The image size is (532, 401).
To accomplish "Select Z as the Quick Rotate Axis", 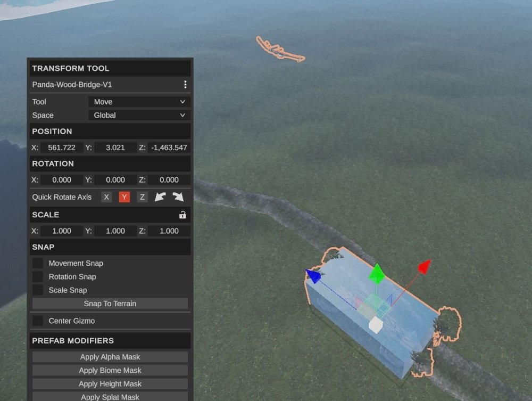I will (x=142, y=197).
